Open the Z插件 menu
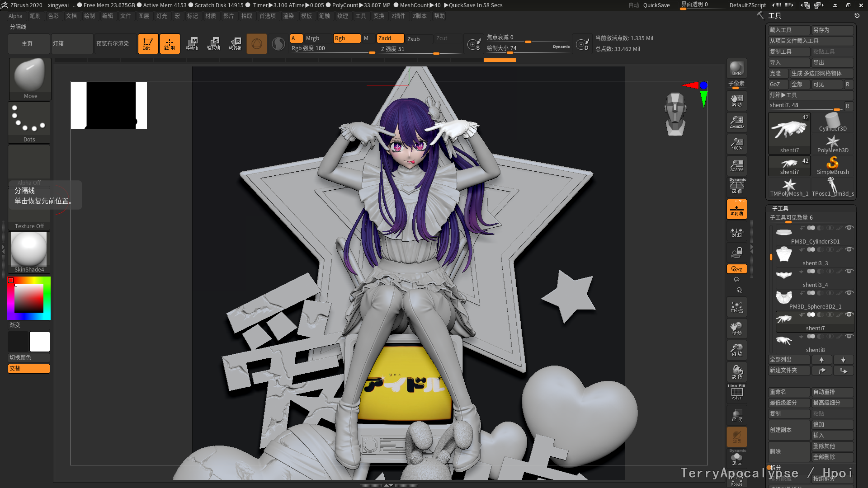Screen dimensions: 868x488 click(x=398, y=16)
